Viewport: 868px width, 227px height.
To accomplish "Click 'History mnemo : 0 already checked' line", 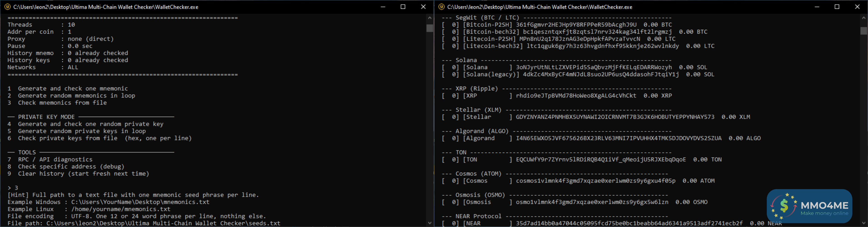I will [68, 53].
